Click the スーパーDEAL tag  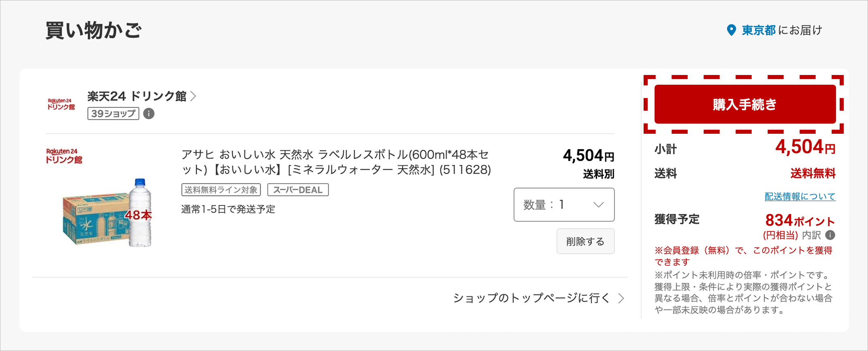pyautogui.click(x=298, y=190)
